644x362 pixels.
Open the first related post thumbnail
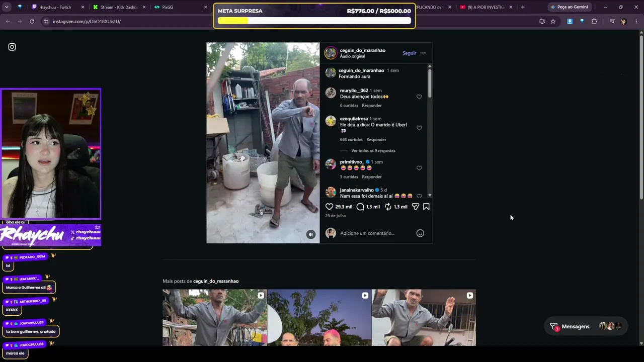[x=215, y=318]
